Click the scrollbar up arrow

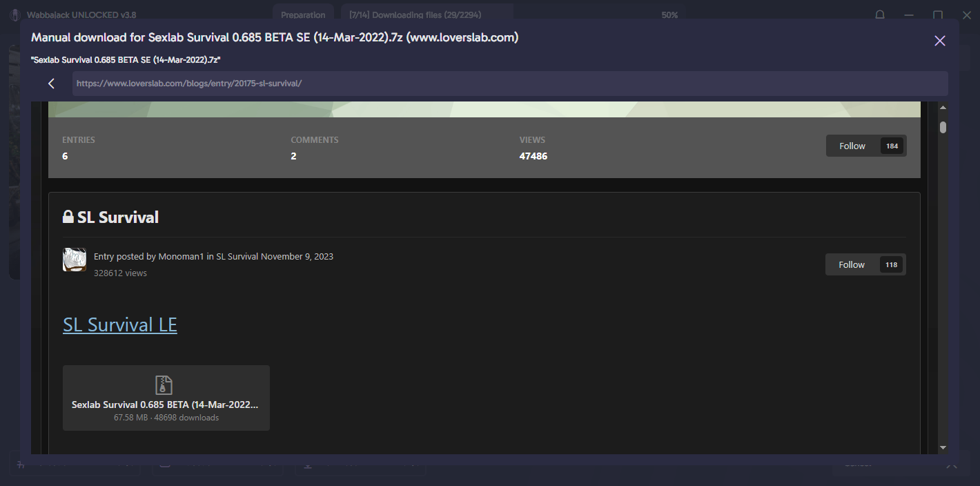943,108
